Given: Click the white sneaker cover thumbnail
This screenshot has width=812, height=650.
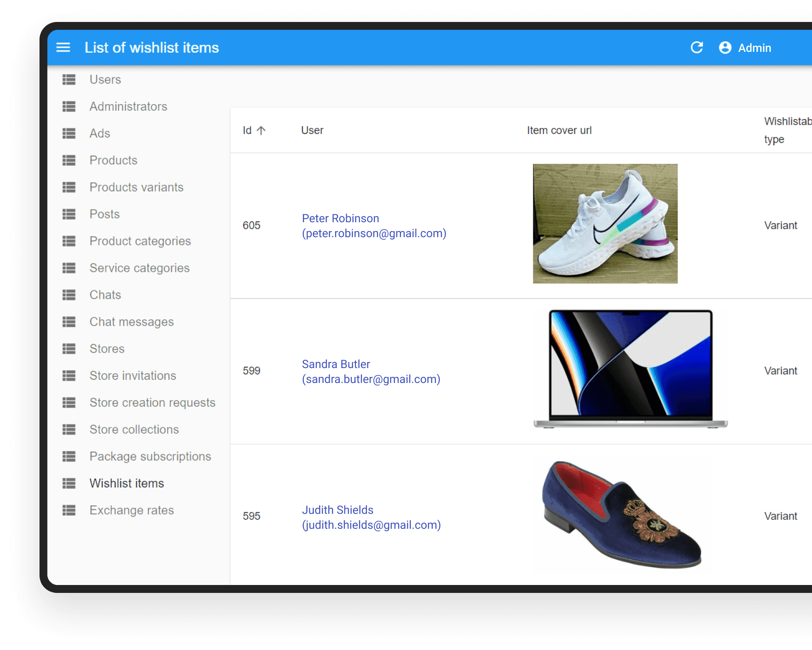Looking at the screenshot, I should pos(605,224).
